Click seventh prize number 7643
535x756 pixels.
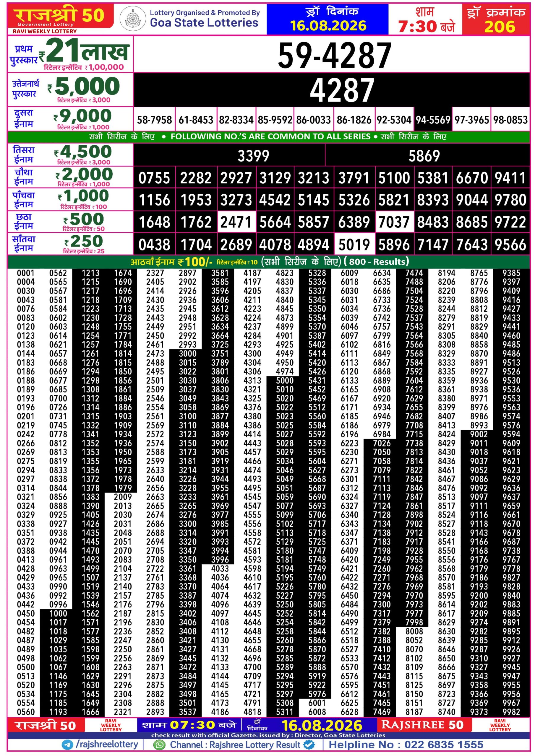[x=472, y=245]
